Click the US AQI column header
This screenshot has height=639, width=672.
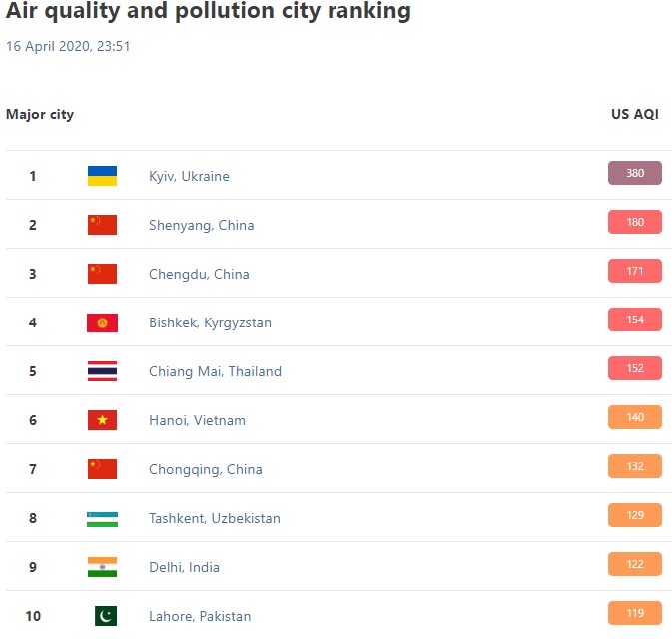(x=635, y=114)
